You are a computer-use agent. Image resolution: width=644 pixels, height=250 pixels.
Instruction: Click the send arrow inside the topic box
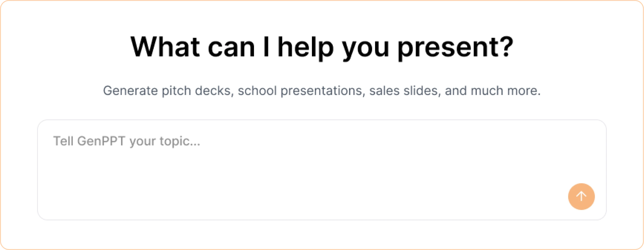click(x=581, y=197)
